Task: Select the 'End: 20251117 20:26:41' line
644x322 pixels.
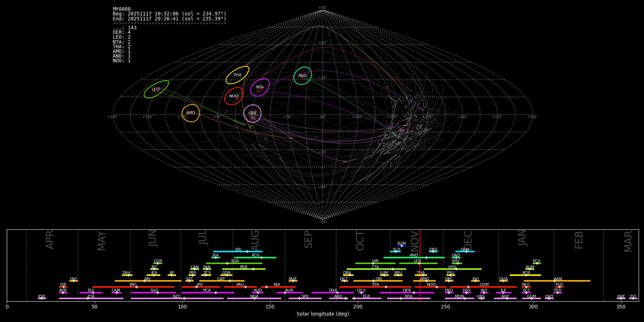Action: coord(170,19)
